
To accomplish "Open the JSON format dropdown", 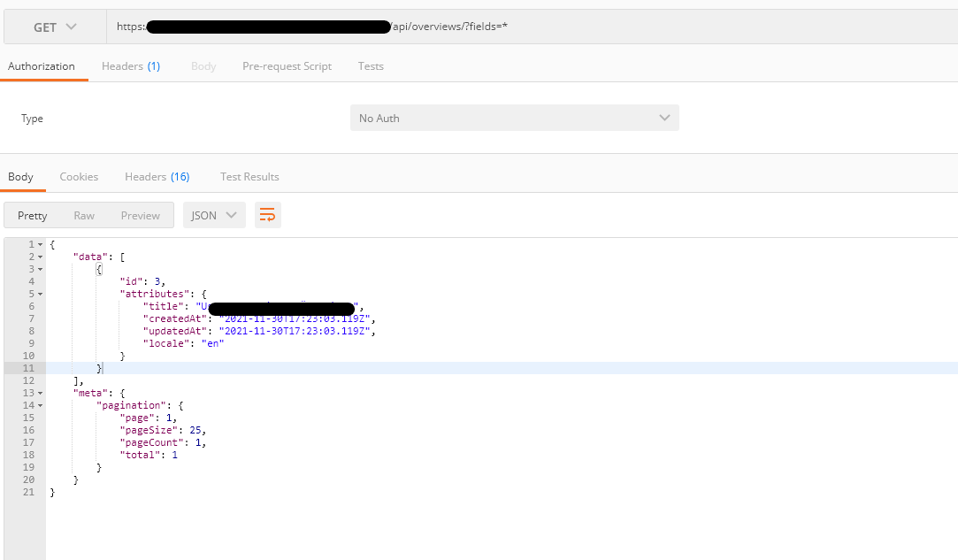I will 214,215.
